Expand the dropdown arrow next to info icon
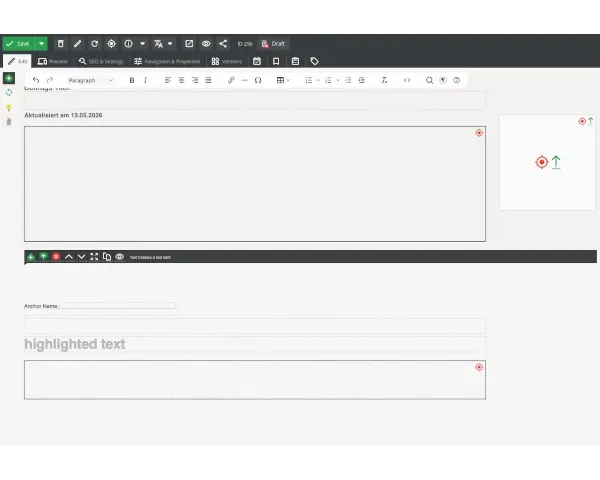Screen dimensions: 600x480 click(142, 44)
